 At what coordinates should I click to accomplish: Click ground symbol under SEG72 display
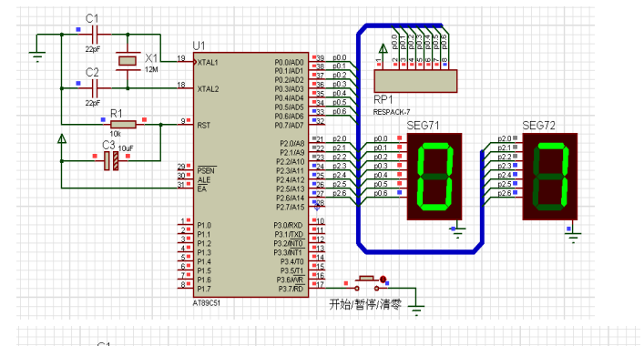(573, 238)
